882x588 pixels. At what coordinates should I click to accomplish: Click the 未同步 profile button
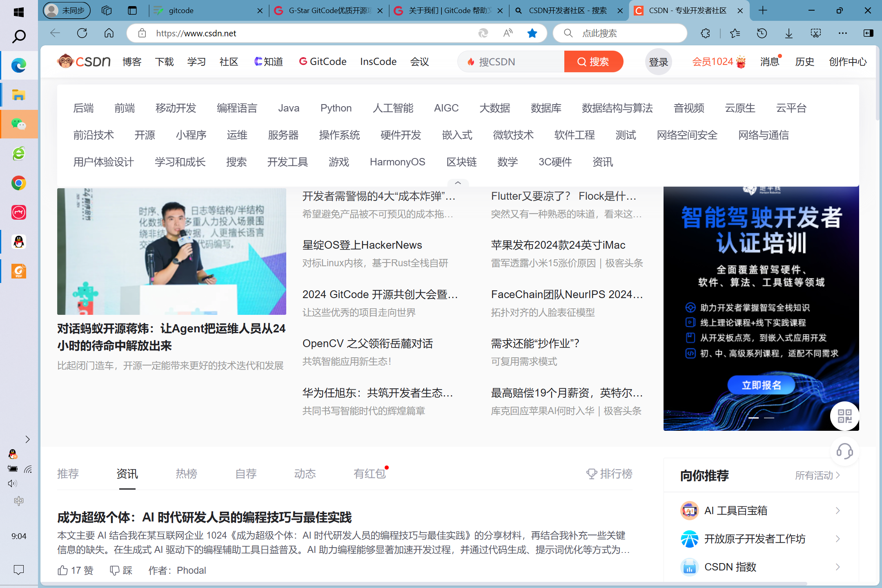67,11
